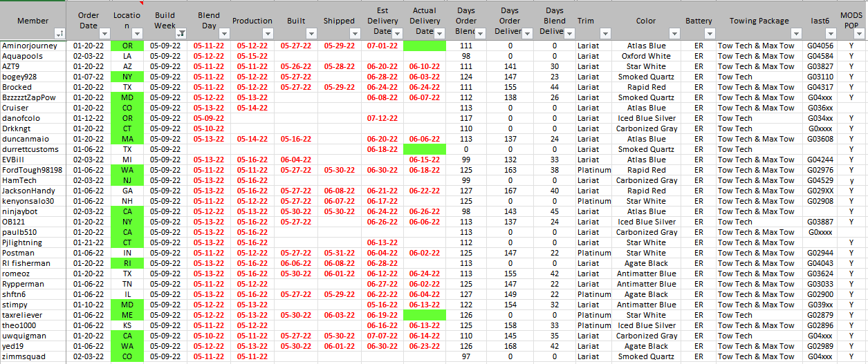This screenshot has width=868, height=364.
Task: Select the Towing Package header cell
Action: [x=759, y=21]
